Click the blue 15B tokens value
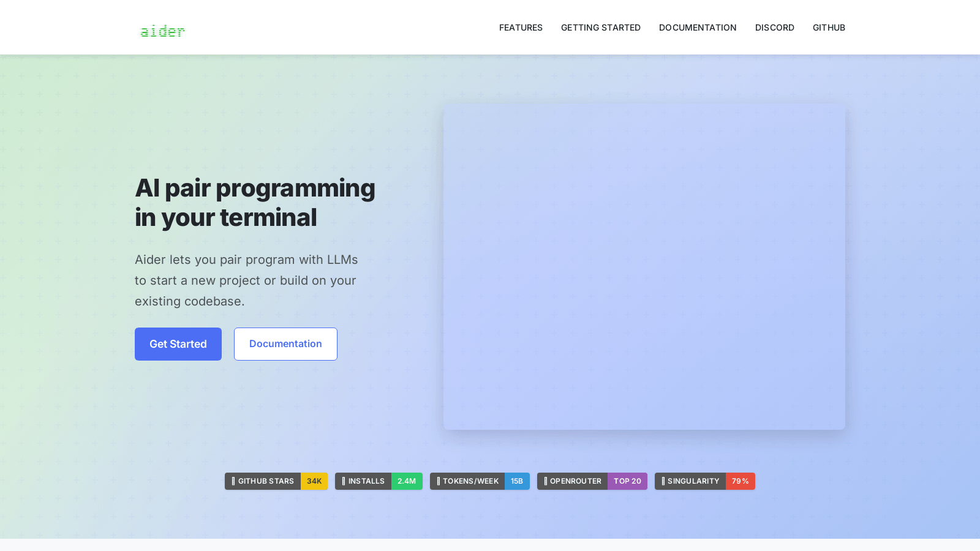The image size is (980, 551). coord(517,481)
